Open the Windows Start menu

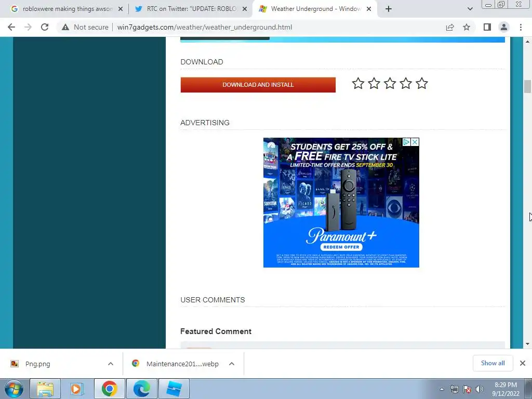pyautogui.click(x=14, y=389)
